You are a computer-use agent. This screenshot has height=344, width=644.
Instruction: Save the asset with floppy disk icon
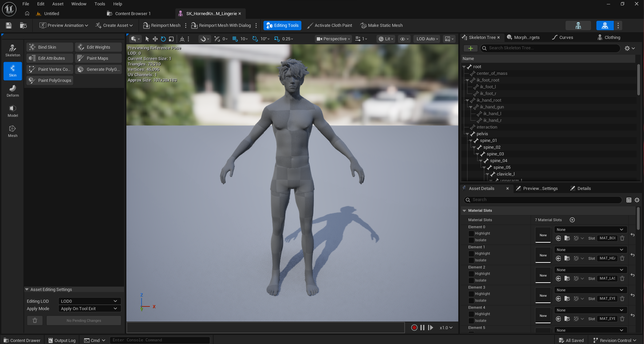pyautogui.click(x=9, y=26)
